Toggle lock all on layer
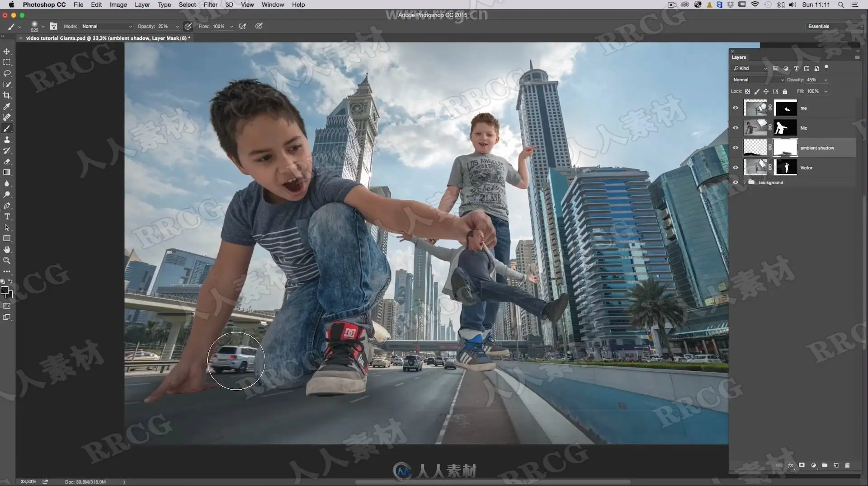Image resolution: width=868 pixels, height=486 pixels. (x=785, y=91)
